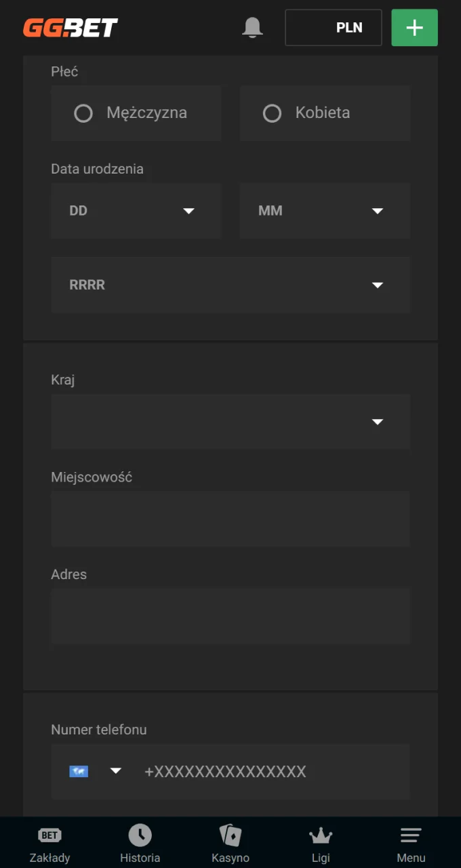This screenshot has height=868, width=461.
Task: Open the phone country flag selector
Action: (x=95, y=771)
